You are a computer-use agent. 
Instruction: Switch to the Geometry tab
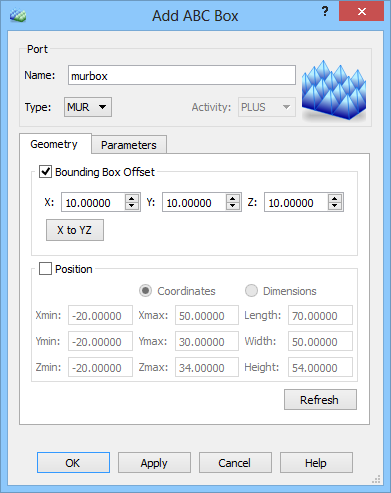(x=55, y=144)
